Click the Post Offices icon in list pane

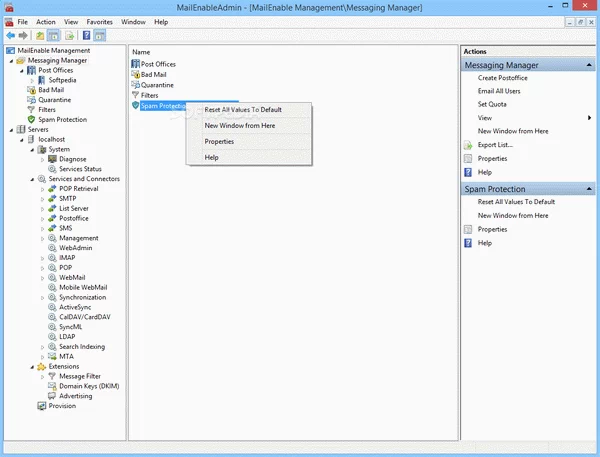[x=135, y=64]
